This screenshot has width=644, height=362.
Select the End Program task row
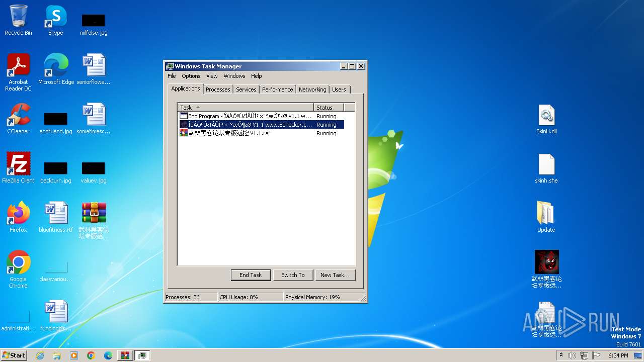pyautogui.click(x=262, y=116)
